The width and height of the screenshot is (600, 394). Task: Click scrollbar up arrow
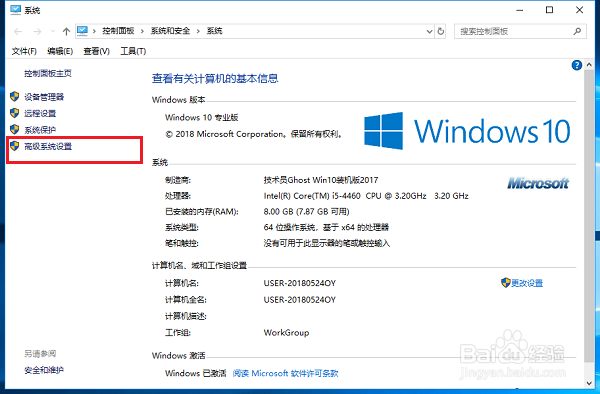click(589, 65)
